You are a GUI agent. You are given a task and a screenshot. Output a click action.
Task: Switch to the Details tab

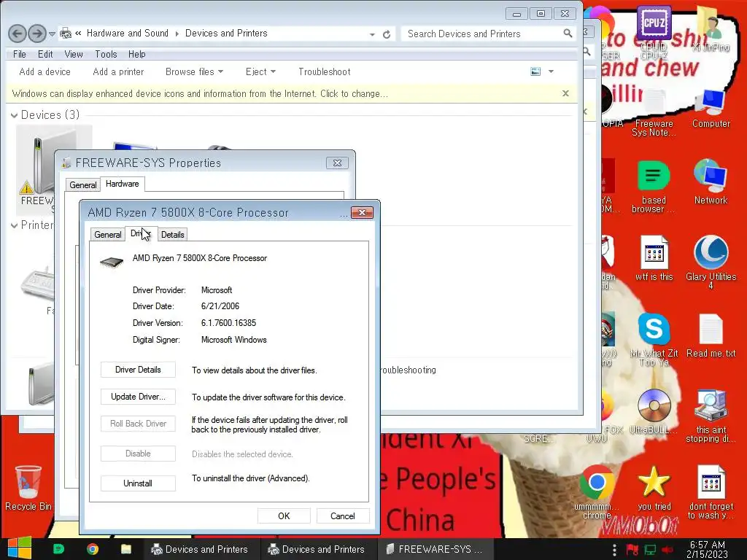coord(172,234)
